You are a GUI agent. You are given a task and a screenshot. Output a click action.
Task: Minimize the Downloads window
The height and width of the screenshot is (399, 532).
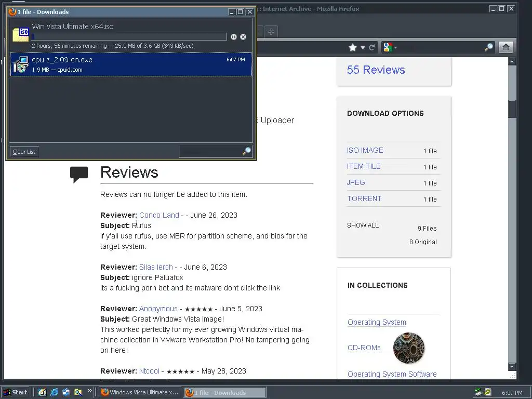coord(231,12)
